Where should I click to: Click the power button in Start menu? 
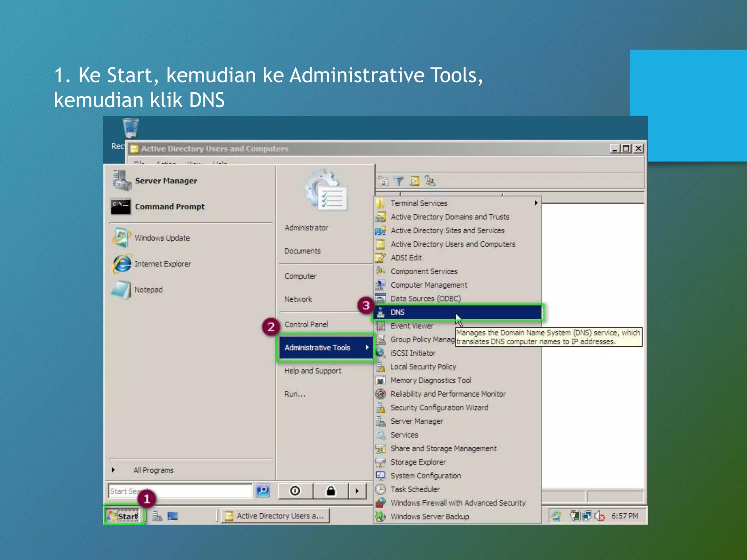(x=295, y=491)
